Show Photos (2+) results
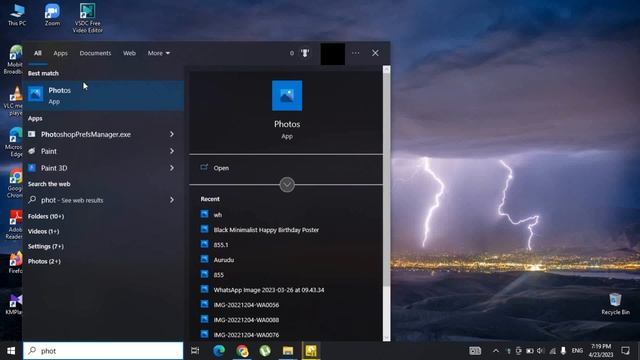Screen dimensions: 640x360 pyautogui.click(x=44, y=262)
